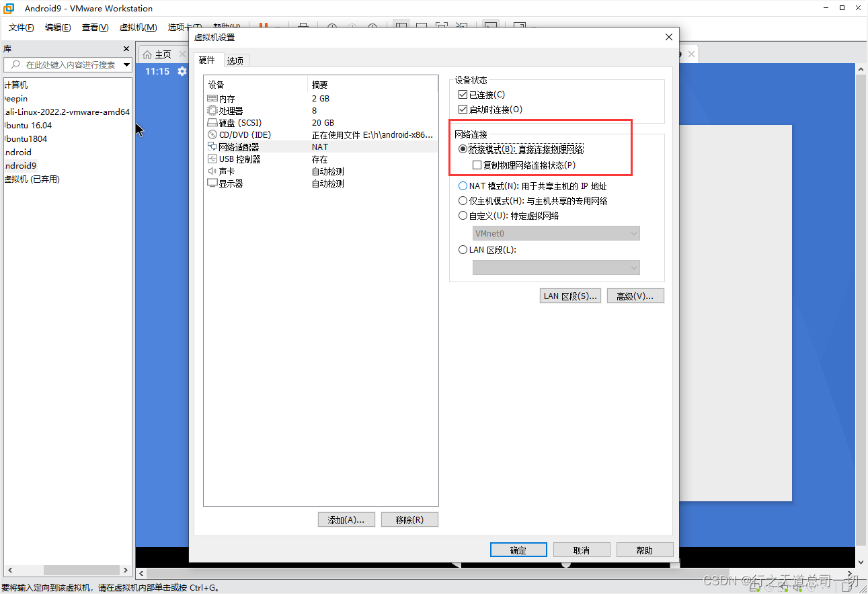This screenshot has height=594, width=868.
Task: Select the 网络适配器 network adapter icon
Action: (212, 147)
